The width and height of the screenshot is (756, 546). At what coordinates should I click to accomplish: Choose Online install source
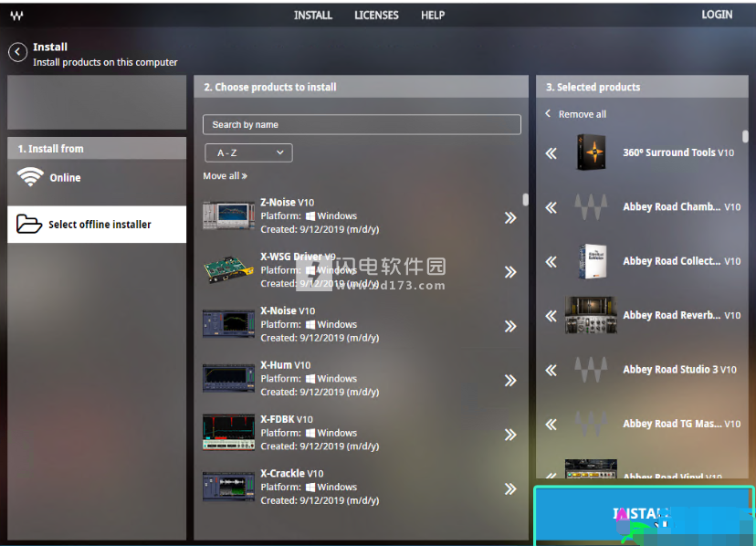click(x=97, y=177)
